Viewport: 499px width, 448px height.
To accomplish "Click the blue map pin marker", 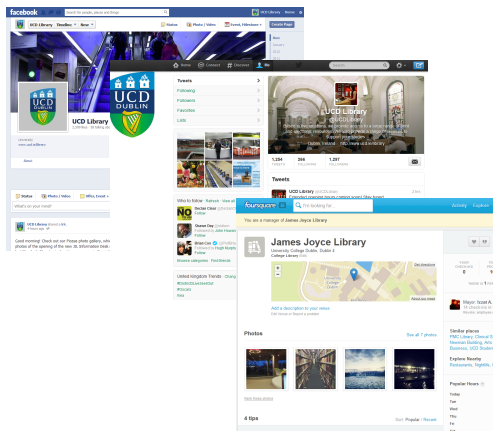I will (x=354, y=274).
